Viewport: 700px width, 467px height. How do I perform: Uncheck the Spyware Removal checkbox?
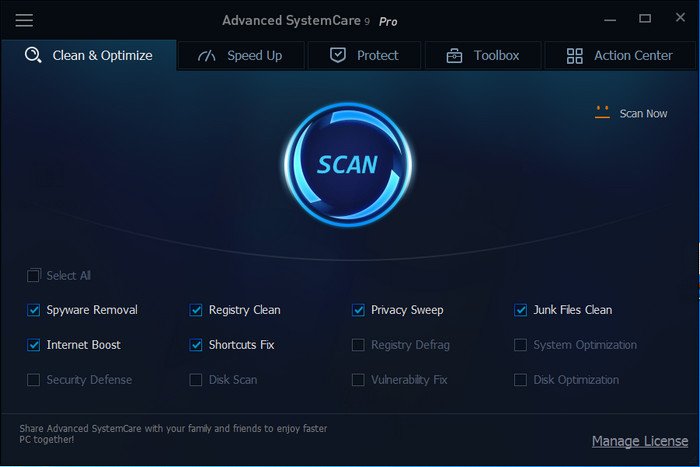[x=34, y=310]
